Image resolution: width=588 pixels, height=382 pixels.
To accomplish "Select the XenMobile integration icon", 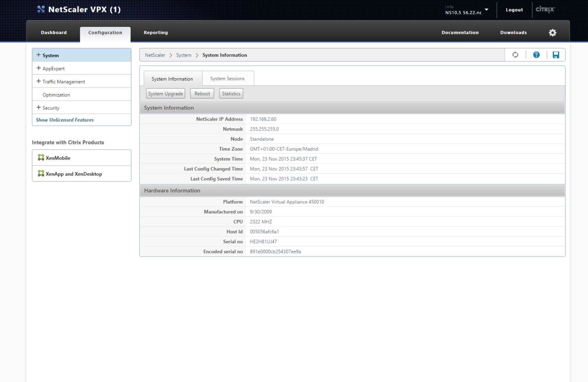I will click(x=40, y=158).
